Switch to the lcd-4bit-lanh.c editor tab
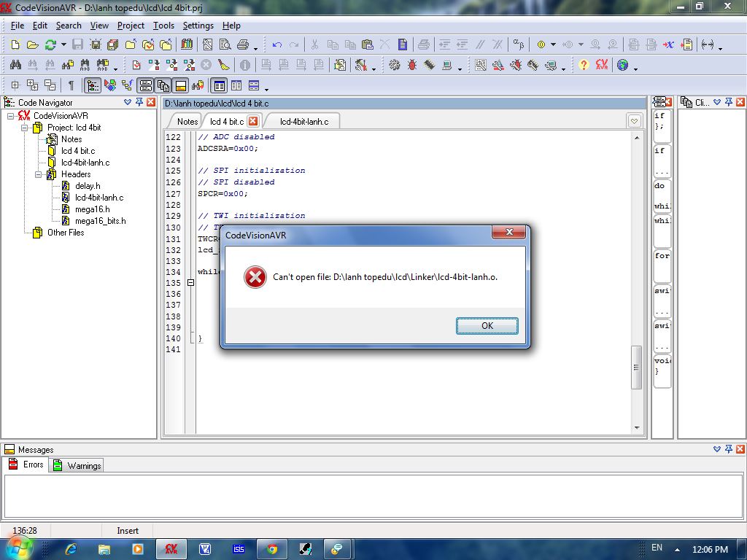The height and width of the screenshot is (560, 747). (x=304, y=122)
